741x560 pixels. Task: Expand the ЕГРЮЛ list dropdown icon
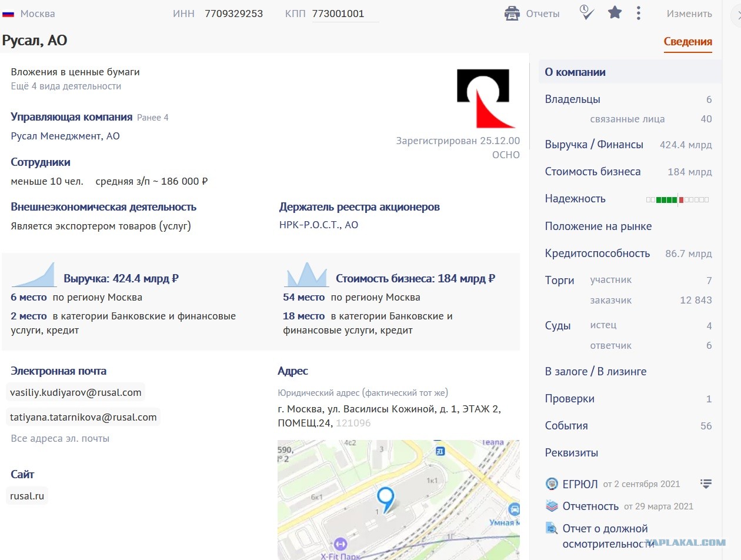point(706,484)
